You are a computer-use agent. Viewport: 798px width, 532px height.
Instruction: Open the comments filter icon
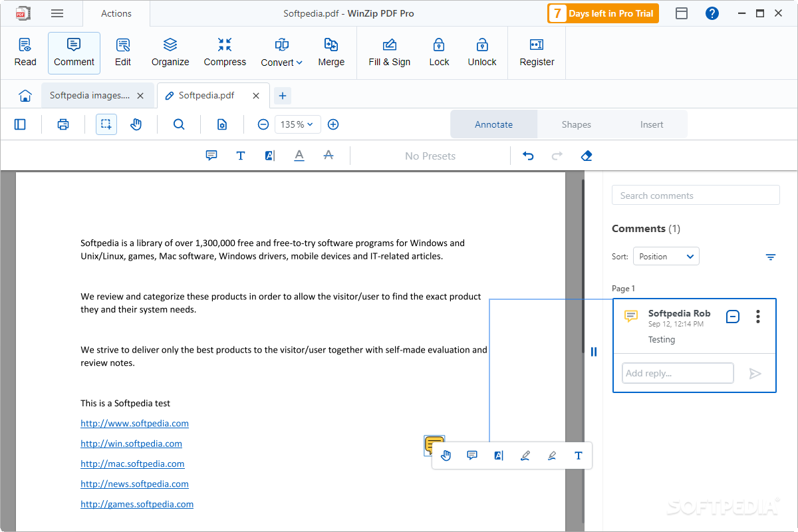pyautogui.click(x=771, y=257)
